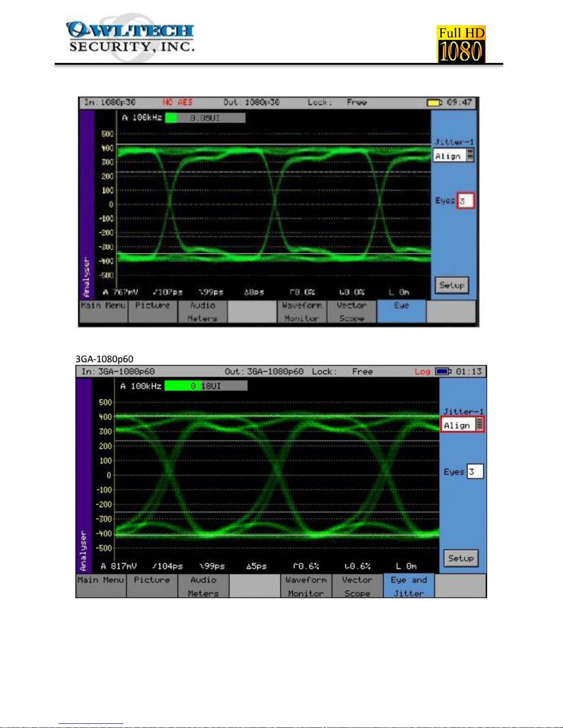Viewport: 563px width, 728px height.
Task: Click the 'A 100kHz' filter label in bottom screen
Action: pyautogui.click(x=141, y=386)
